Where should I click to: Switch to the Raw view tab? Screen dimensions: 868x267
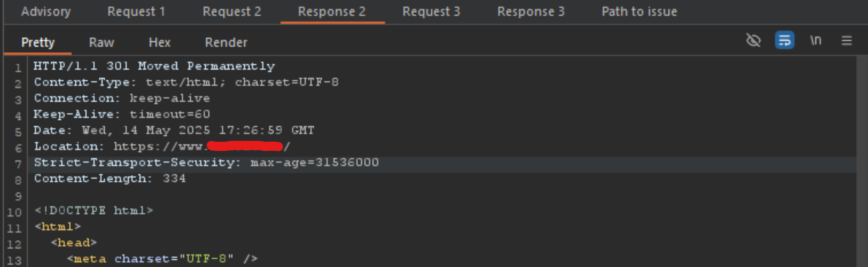101,42
